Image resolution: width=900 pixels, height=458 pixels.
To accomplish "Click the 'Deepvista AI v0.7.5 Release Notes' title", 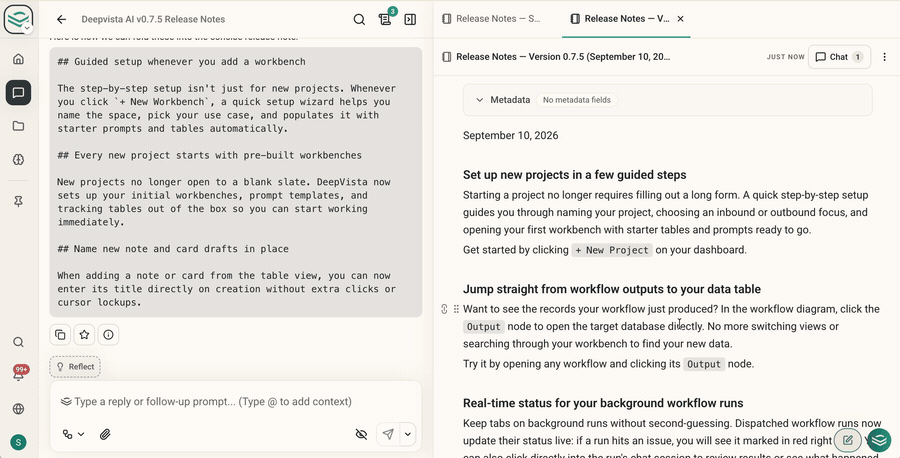I will 153,19.
